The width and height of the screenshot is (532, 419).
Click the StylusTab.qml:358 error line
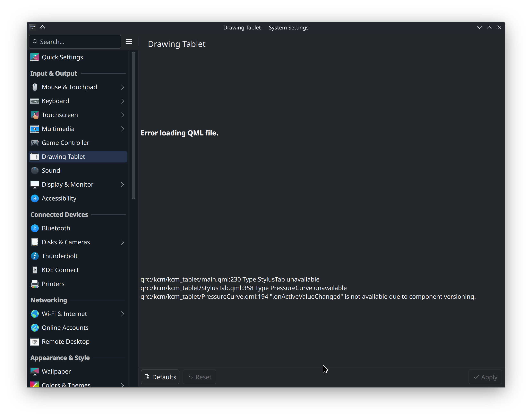pos(243,288)
